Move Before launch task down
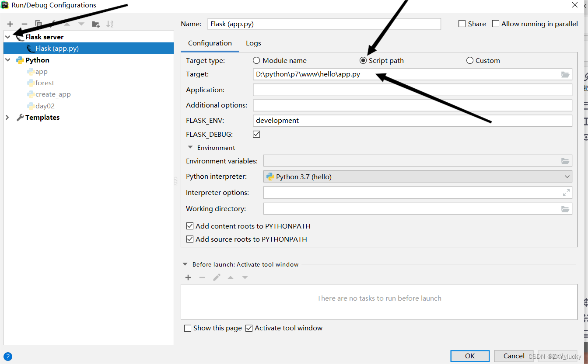This screenshot has width=588, height=364. click(245, 277)
